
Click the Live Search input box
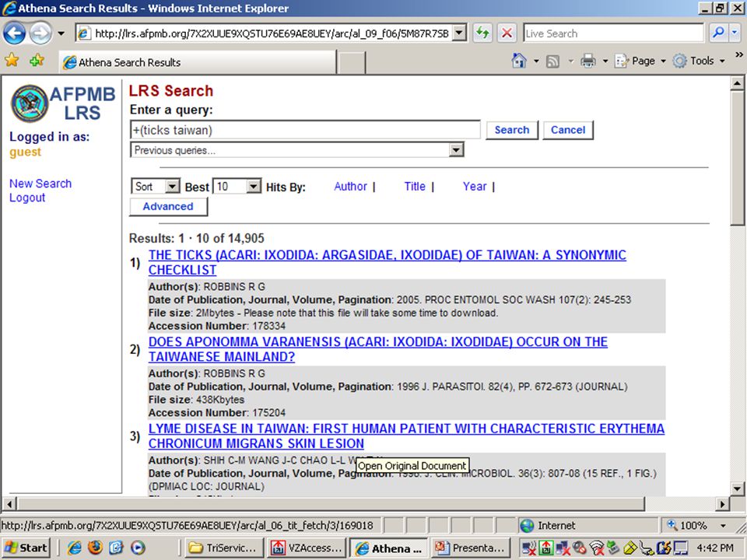[613, 33]
